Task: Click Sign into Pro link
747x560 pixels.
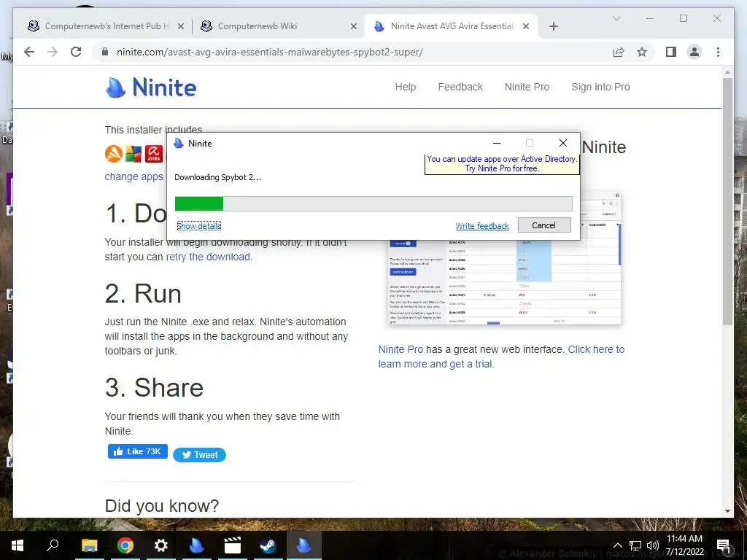Action: pos(600,87)
